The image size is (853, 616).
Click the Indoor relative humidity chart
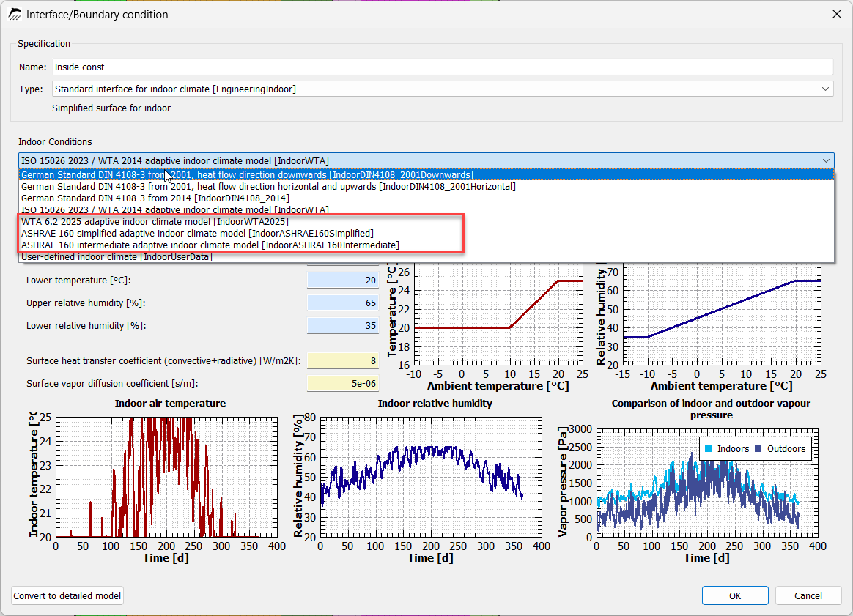[431, 478]
